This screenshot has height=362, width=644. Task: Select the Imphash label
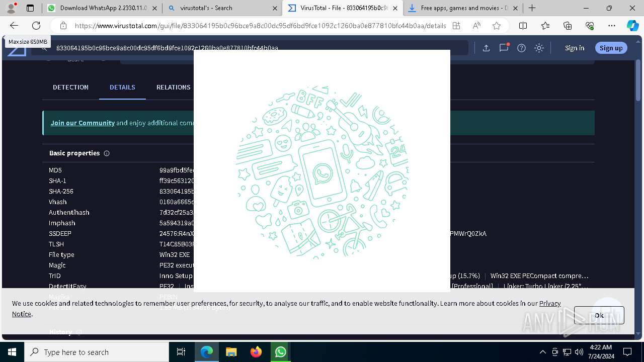[62, 223]
